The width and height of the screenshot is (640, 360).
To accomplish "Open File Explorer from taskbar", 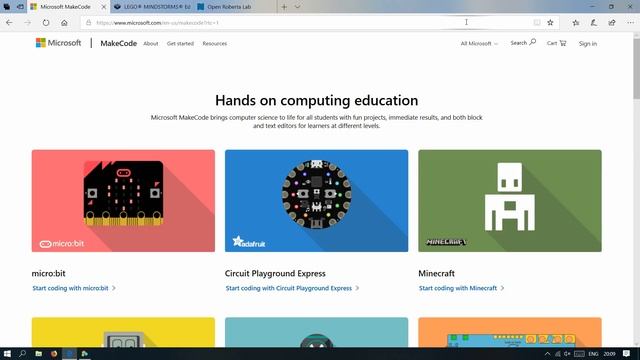I will 38,354.
